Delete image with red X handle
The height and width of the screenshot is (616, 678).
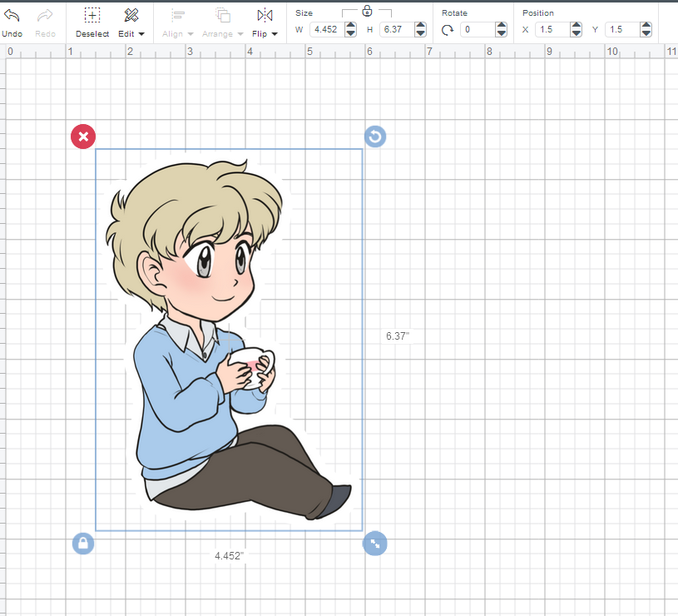click(83, 137)
